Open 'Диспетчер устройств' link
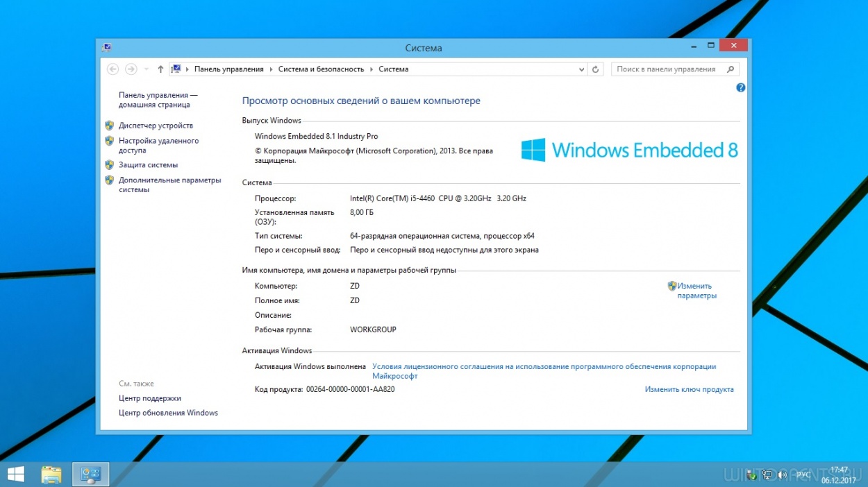868x487 pixels. (x=156, y=126)
